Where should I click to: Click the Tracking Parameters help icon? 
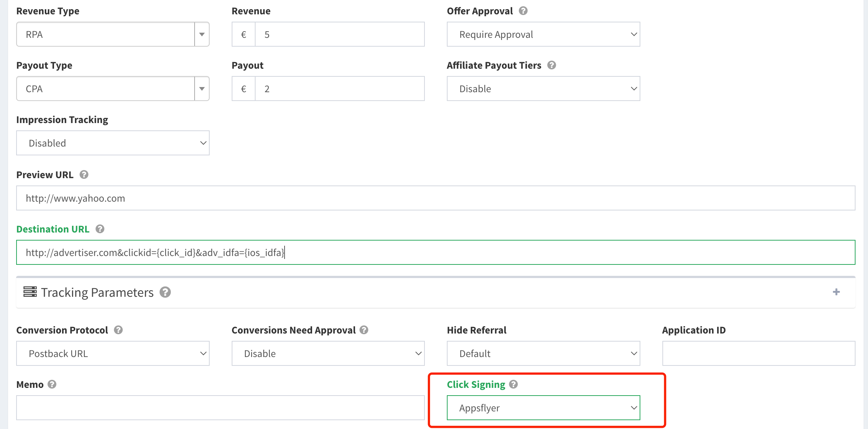tap(165, 292)
